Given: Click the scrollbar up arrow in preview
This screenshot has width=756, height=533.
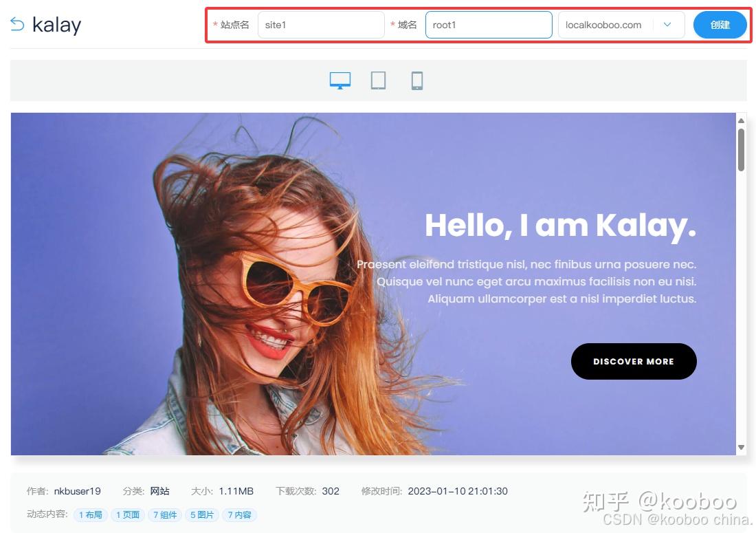Looking at the screenshot, I should (x=742, y=120).
